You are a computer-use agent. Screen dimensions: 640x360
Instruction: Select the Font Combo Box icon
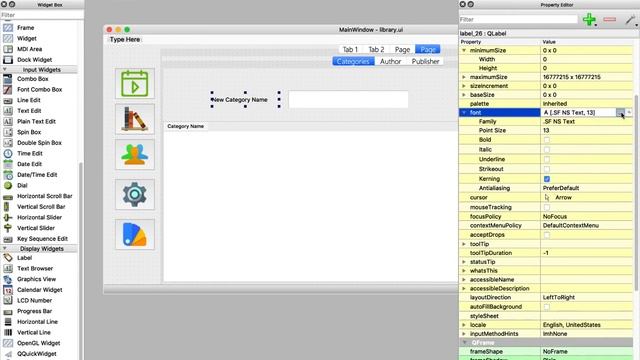(x=8, y=89)
